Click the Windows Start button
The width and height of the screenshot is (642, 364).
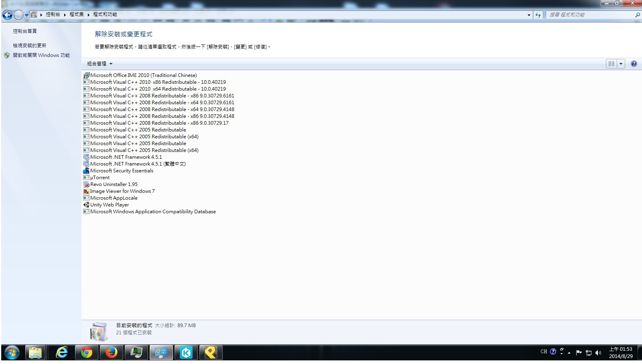coord(12,353)
